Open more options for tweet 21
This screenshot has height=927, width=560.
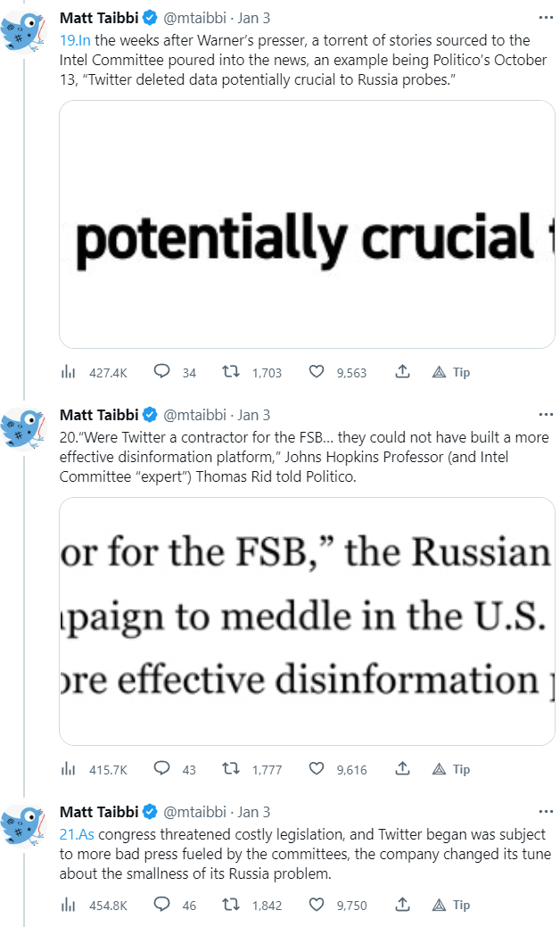[x=546, y=812]
